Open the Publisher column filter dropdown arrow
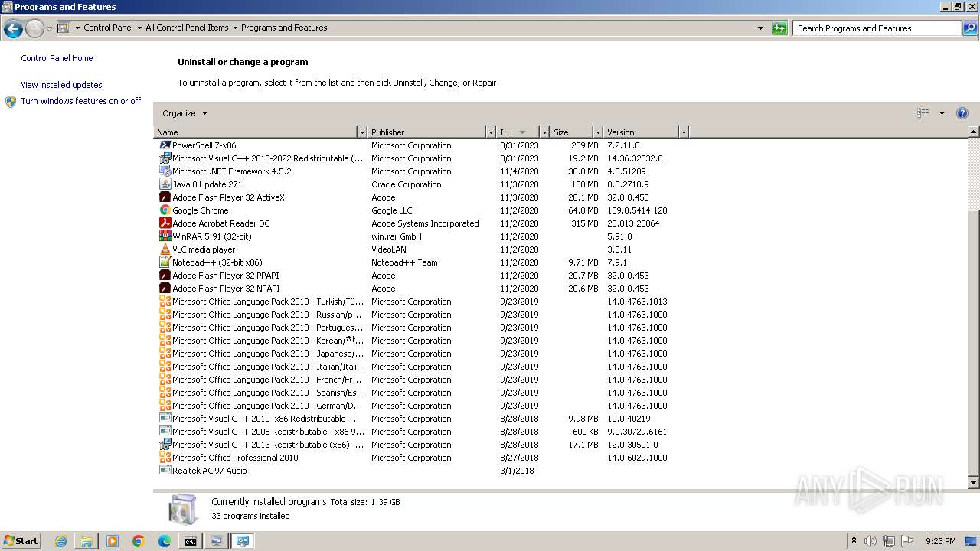 point(491,132)
